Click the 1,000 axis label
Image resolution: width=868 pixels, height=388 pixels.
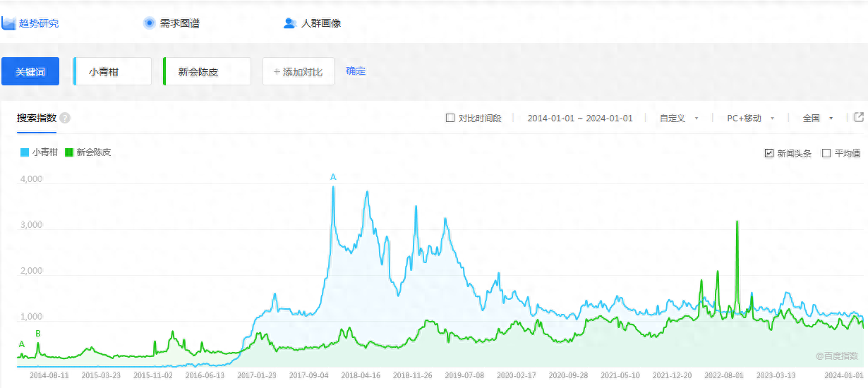[31, 317]
